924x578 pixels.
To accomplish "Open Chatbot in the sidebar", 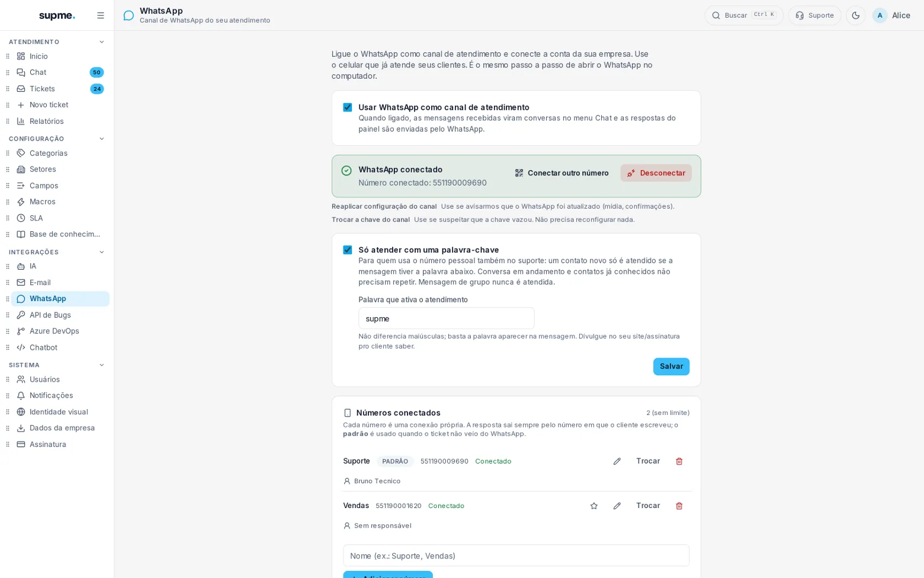I will (x=60, y=347).
